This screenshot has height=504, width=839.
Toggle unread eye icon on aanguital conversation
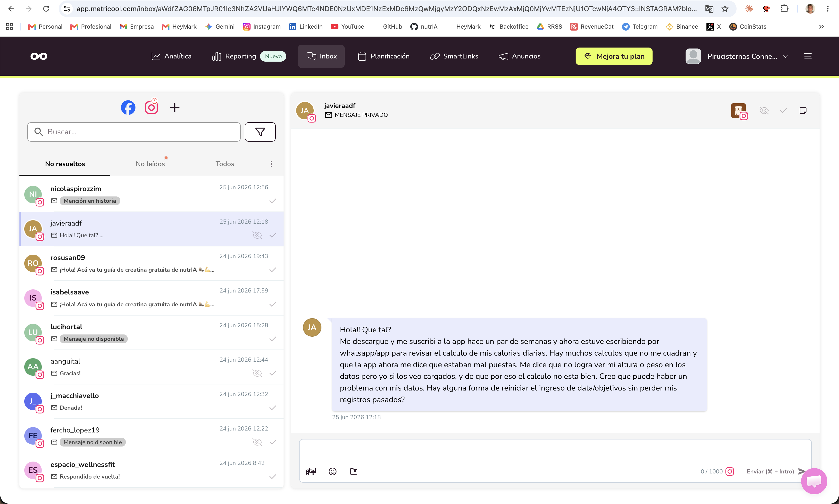click(x=257, y=373)
